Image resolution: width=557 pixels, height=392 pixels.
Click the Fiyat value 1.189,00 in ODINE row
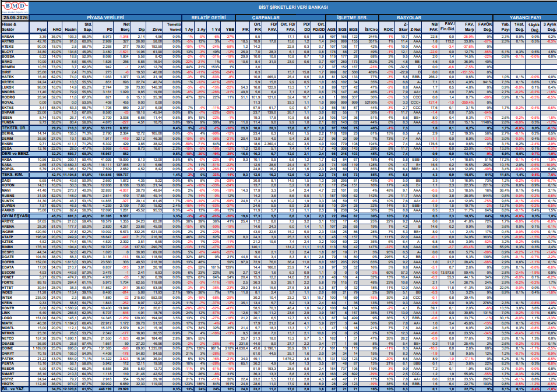[41, 348]
